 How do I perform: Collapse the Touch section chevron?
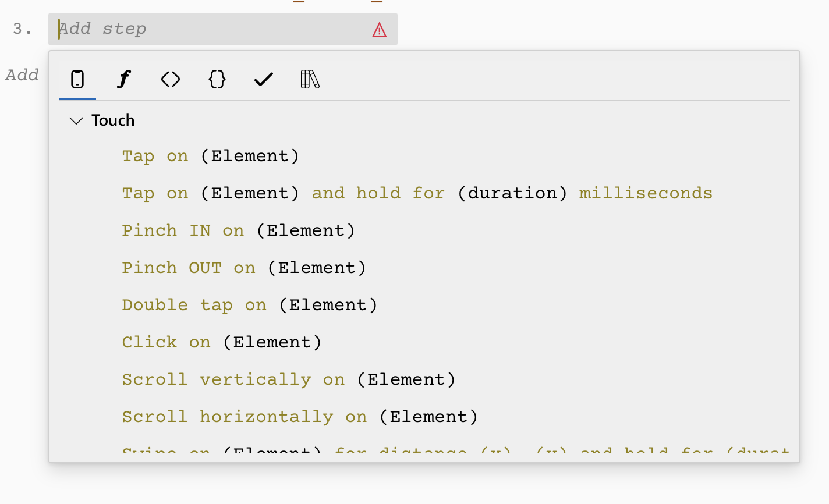point(76,120)
